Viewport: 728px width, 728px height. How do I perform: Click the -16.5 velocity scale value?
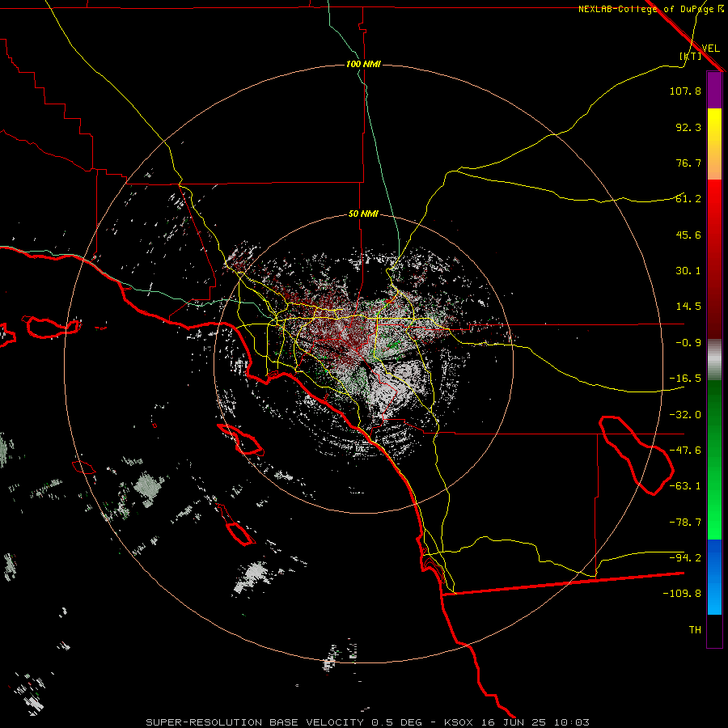(x=685, y=379)
